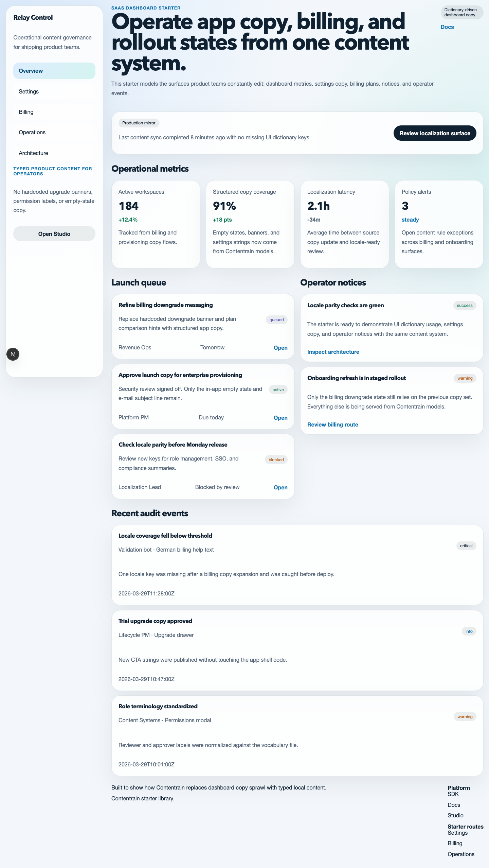Open the Approve launch copy item
The width and height of the screenshot is (489, 868).
[x=280, y=418]
